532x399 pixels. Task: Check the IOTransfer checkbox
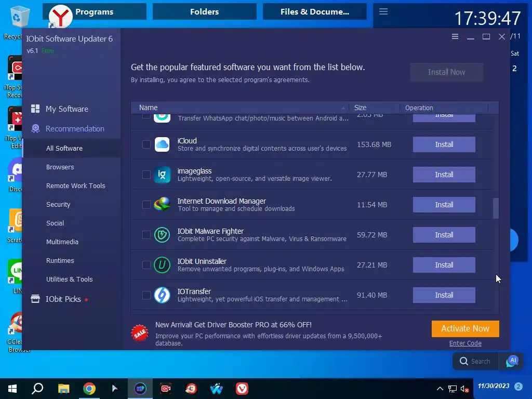(146, 295)
